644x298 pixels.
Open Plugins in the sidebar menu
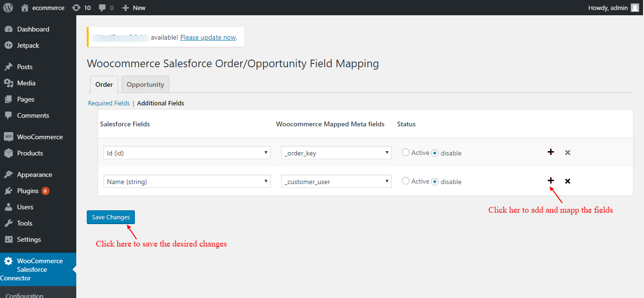(x=28, y=191)
